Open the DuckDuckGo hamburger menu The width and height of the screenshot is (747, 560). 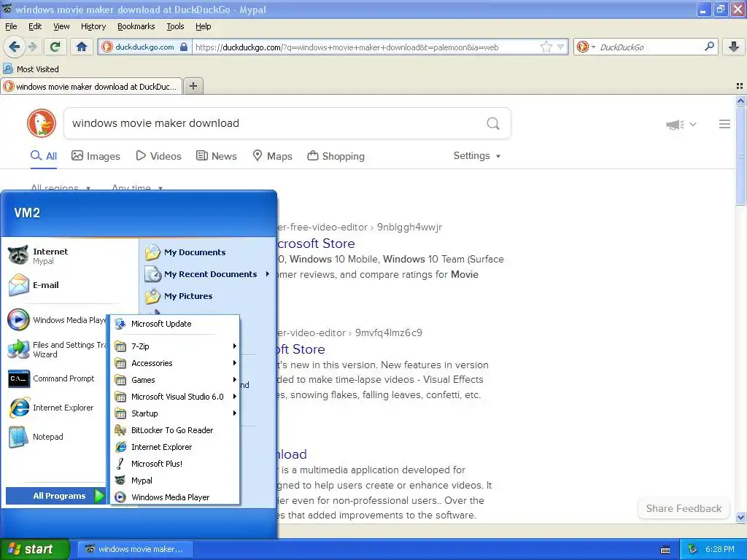724,124
